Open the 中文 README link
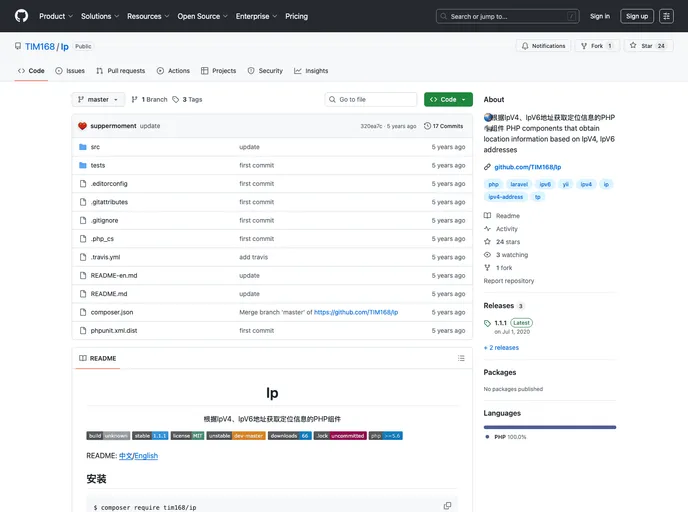This screenshot has height=512, width=688. point(125,456)
